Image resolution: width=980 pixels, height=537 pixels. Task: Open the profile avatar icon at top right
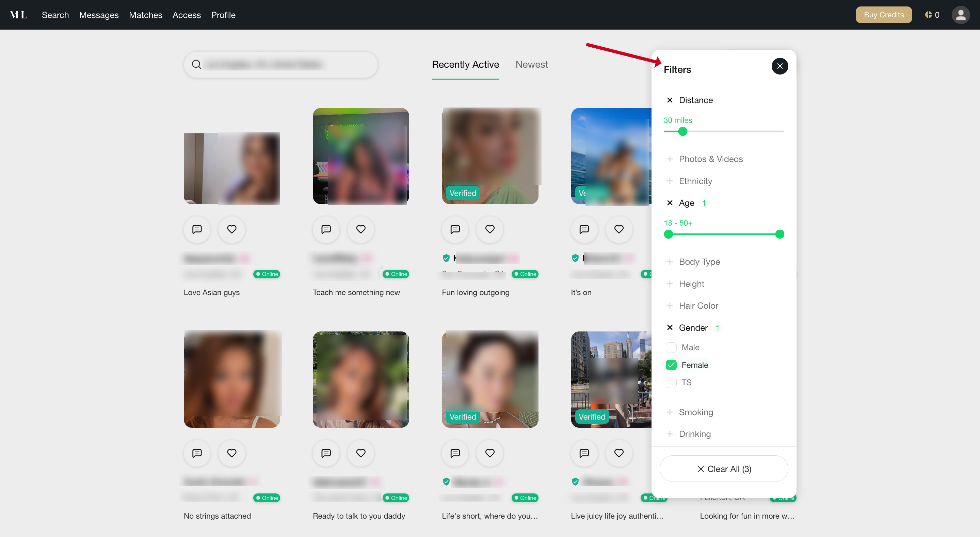[x=961, y=15]
